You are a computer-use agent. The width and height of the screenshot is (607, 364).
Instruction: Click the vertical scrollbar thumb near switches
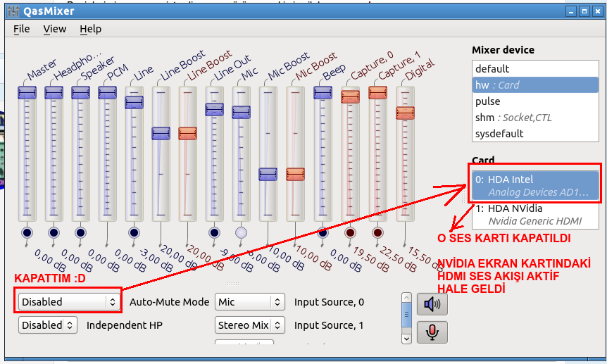(x=406, y=315)
